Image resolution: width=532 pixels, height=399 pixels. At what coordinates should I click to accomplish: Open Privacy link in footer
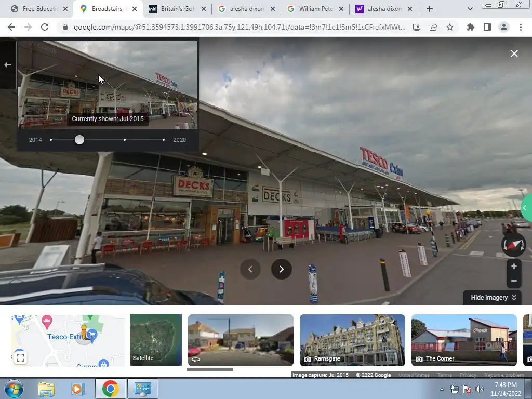coord(468,375)
